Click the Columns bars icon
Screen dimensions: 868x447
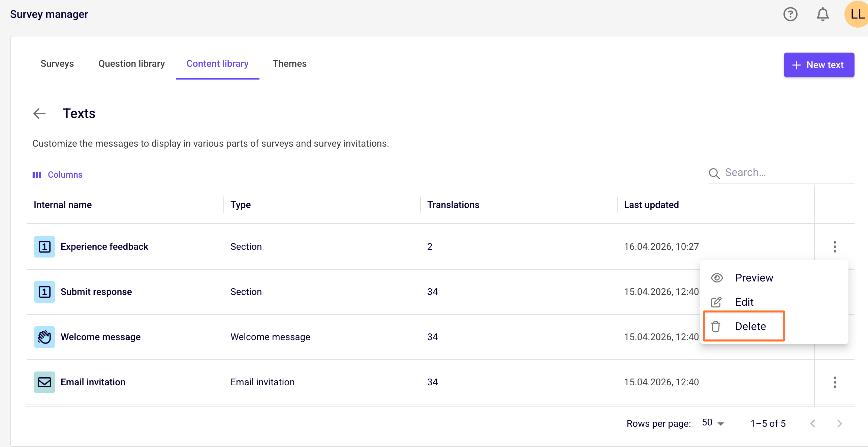[37, 175]
